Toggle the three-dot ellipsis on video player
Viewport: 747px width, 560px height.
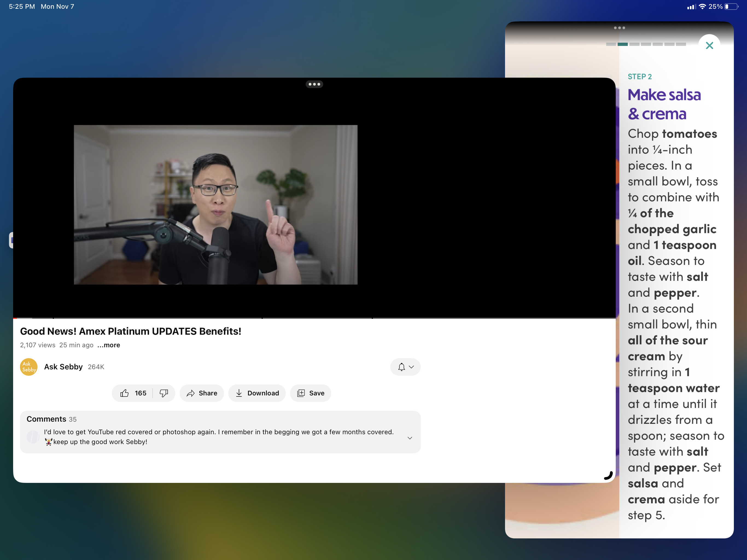[315, 84]
